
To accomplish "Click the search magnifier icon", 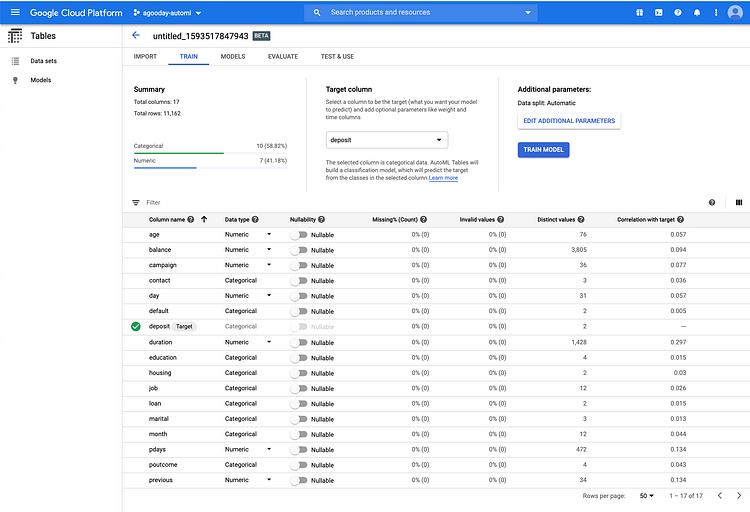I will coord(317,12).
